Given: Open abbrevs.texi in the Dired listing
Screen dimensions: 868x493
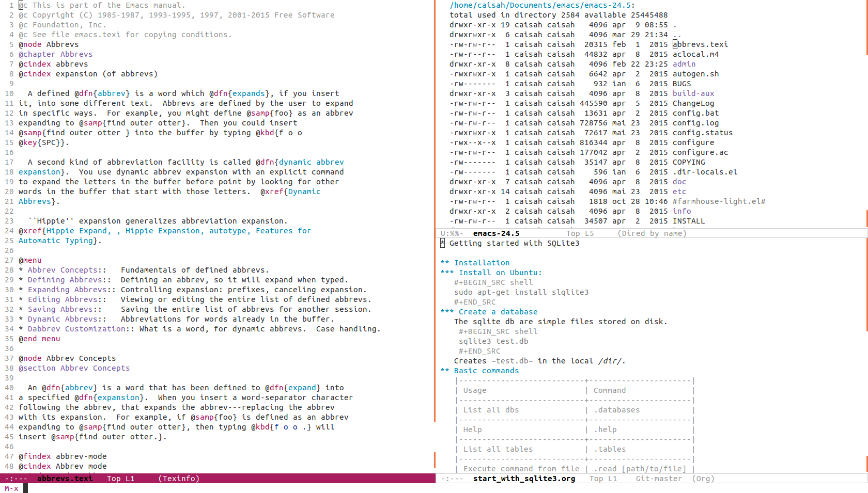Looking at the screenshot, I should [x=700, y=44].
